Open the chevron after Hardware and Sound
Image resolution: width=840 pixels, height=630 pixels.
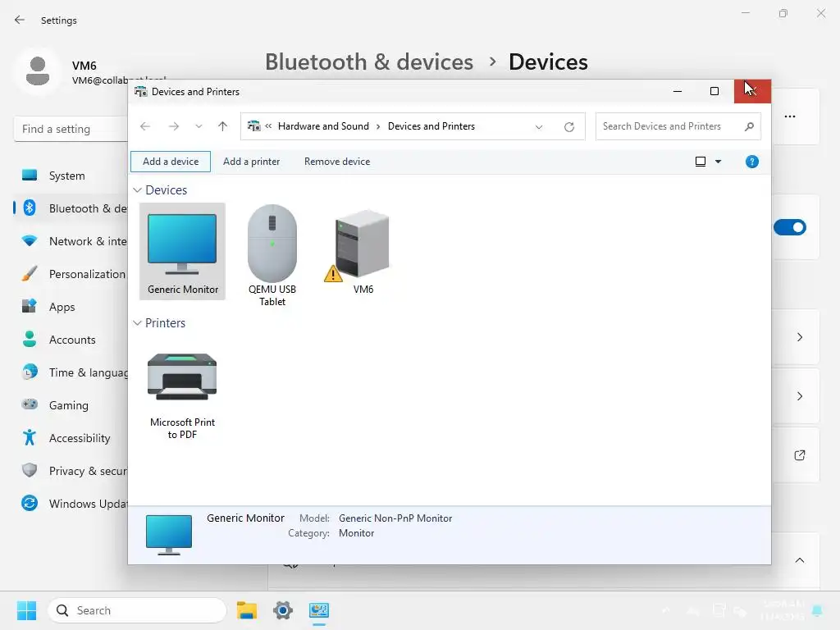[x=378, y=126]
